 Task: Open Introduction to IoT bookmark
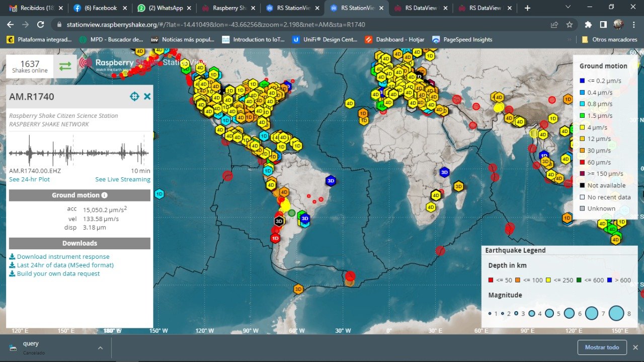tap(253, 39)
